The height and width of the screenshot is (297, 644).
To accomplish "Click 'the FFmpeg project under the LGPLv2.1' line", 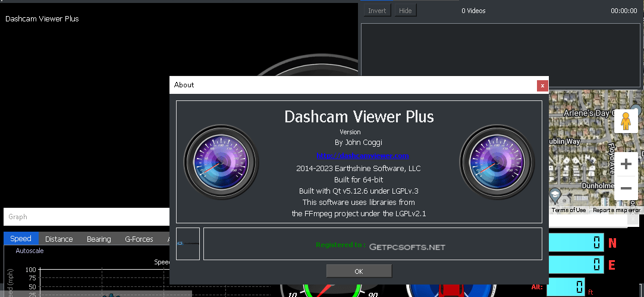I will tap(359, 213).
